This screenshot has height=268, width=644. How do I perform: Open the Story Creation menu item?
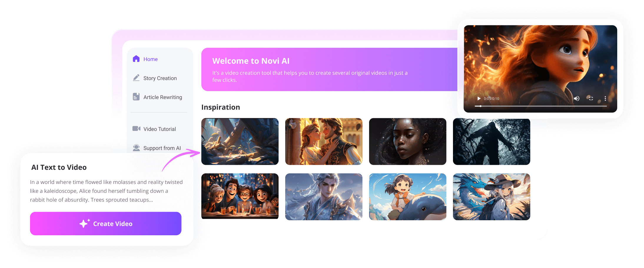click(160, 78)
